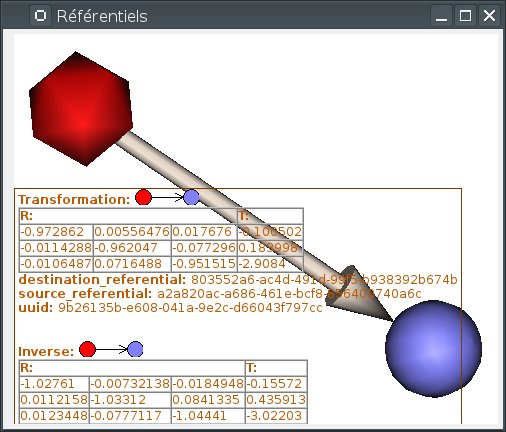This screenshot has height=432, width=506.
Task: Click red circle next to Inverse label
Action: (x=87, y=349)
